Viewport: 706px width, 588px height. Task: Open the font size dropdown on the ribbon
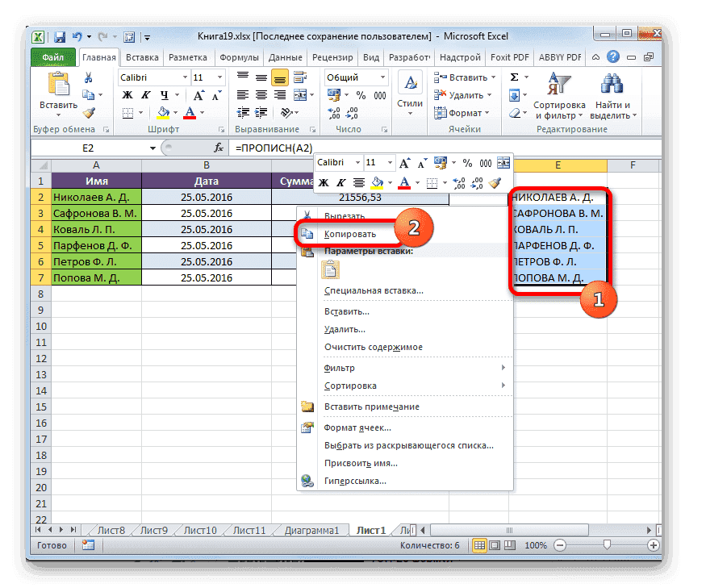(218, 77)
